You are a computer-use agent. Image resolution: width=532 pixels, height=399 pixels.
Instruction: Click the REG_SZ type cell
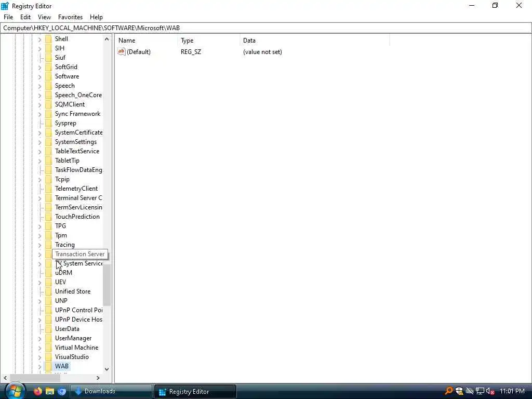coord(191,52)
